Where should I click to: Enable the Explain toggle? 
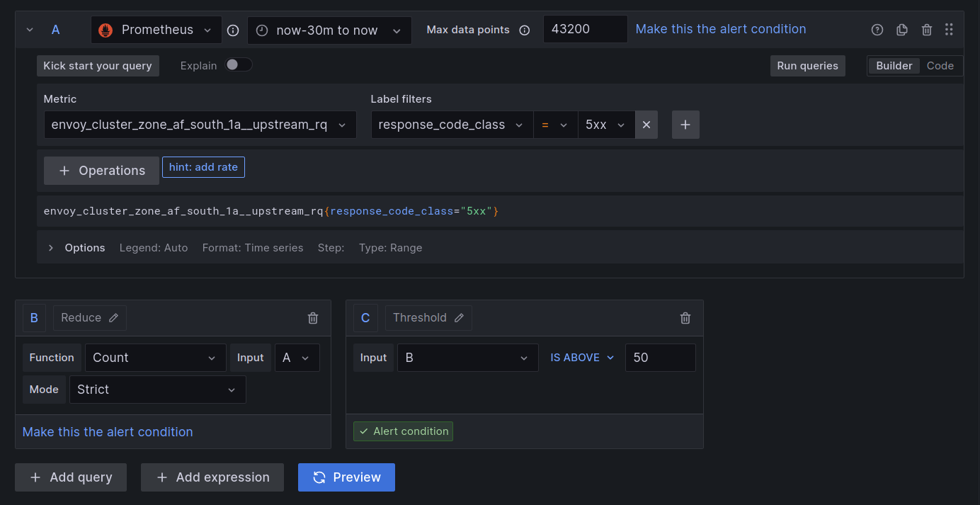click(239, 64)
